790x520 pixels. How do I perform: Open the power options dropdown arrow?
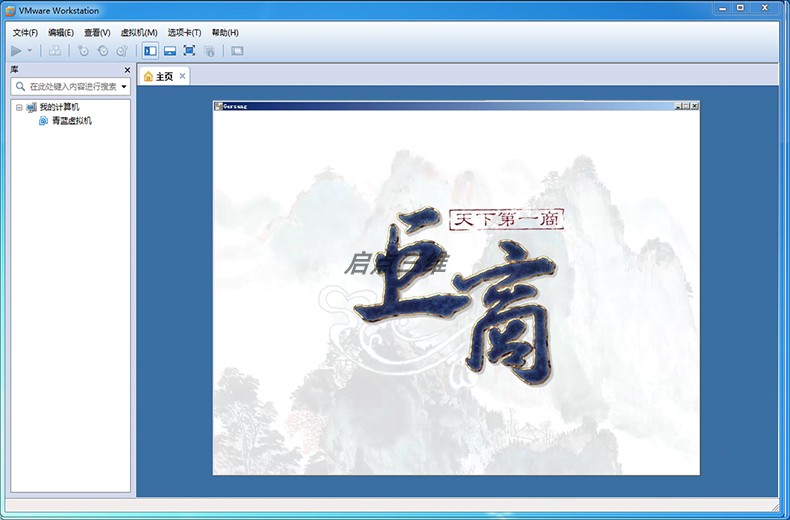(x=30, y=51)
